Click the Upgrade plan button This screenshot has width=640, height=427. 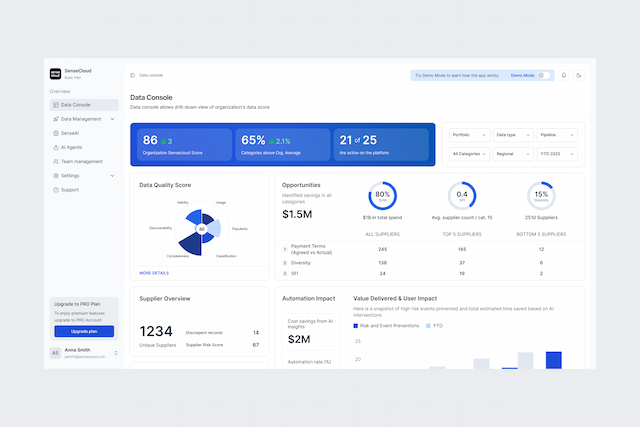(x=83, y=331)
